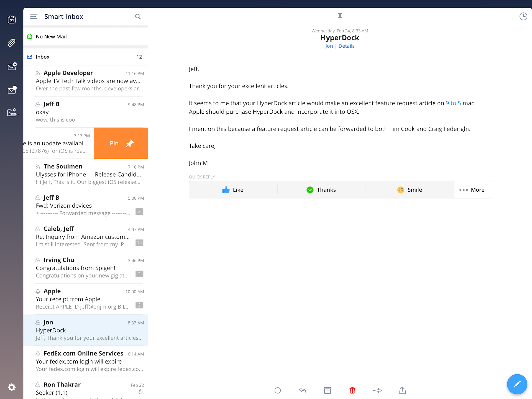The width and height of the screenshot is (532, 399).
Task: Click the More quick reply option
Action: (x=472, y=189)
